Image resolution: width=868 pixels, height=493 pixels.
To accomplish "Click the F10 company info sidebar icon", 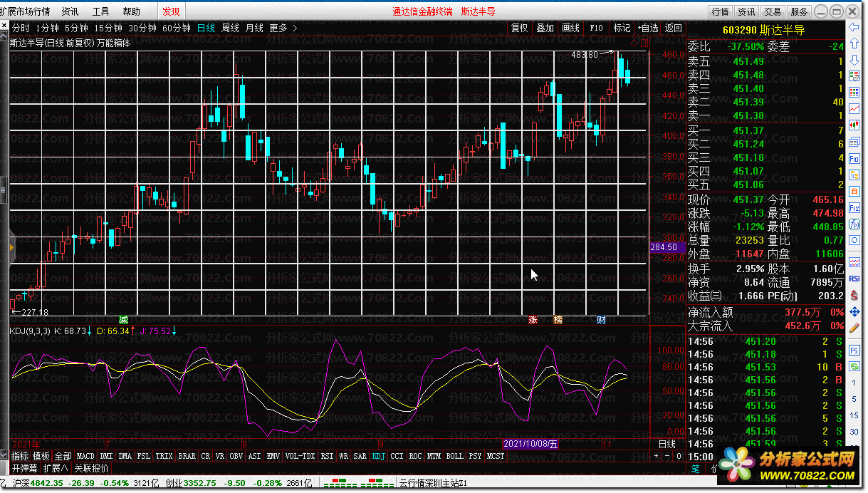I will [854, 157].
